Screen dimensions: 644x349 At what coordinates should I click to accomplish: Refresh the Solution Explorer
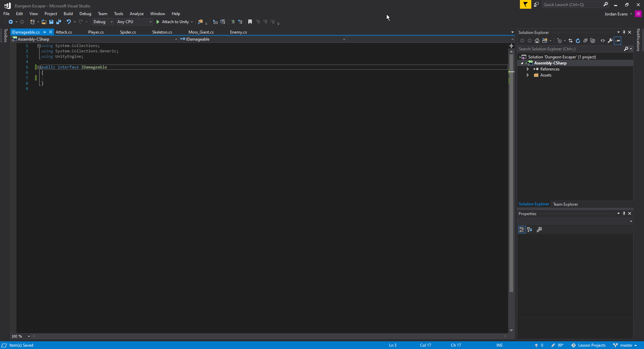click(578, 41)
